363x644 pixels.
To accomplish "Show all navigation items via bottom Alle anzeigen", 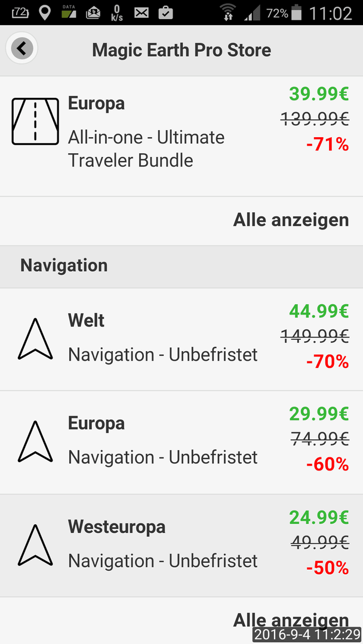I will pyautogui.click(x=291, y=620).
